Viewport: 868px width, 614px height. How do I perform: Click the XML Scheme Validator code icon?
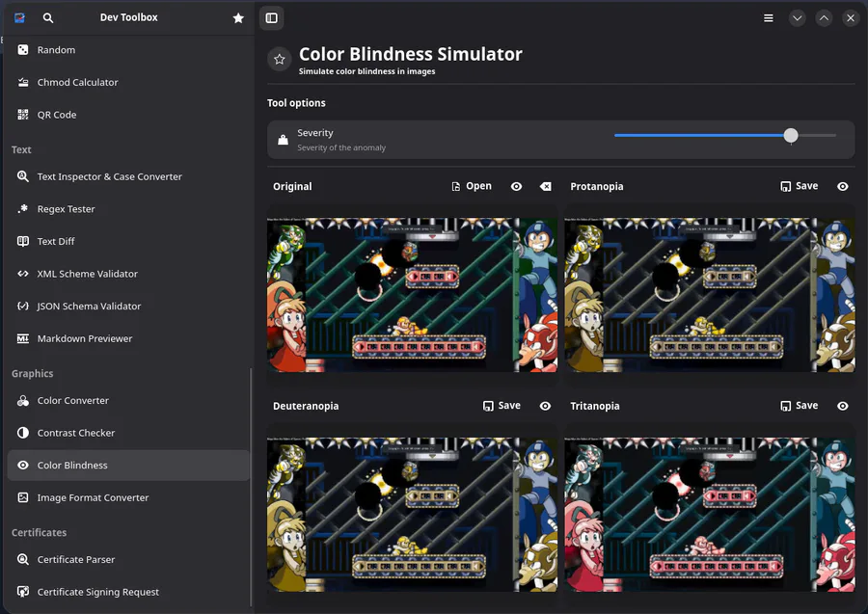[23, 274]
